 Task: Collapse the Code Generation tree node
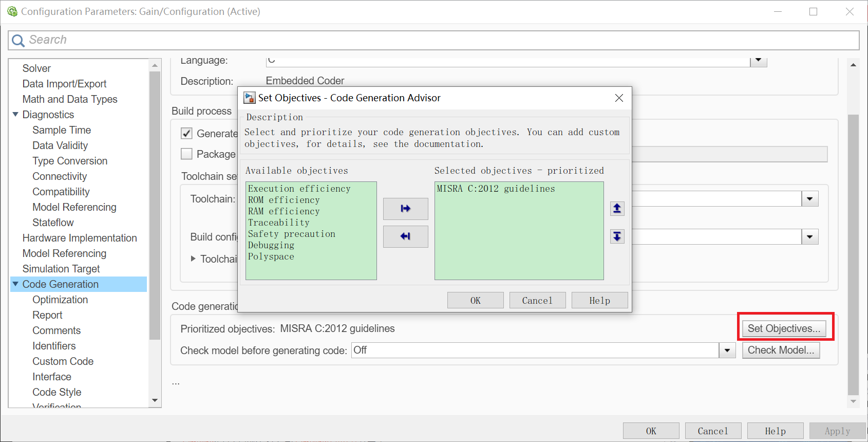pyautogui.click(x=15, y=284)
